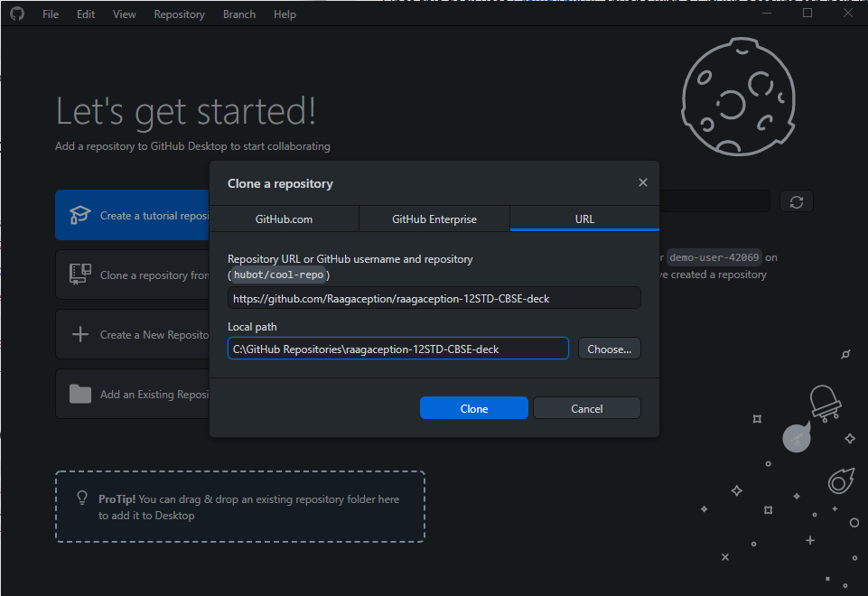Click the Local path label

click(252, 327)
